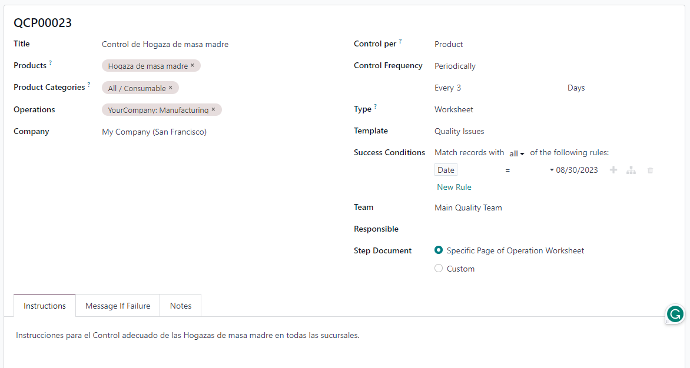Click the 08/30/2023 date value field

coord(576,170)
